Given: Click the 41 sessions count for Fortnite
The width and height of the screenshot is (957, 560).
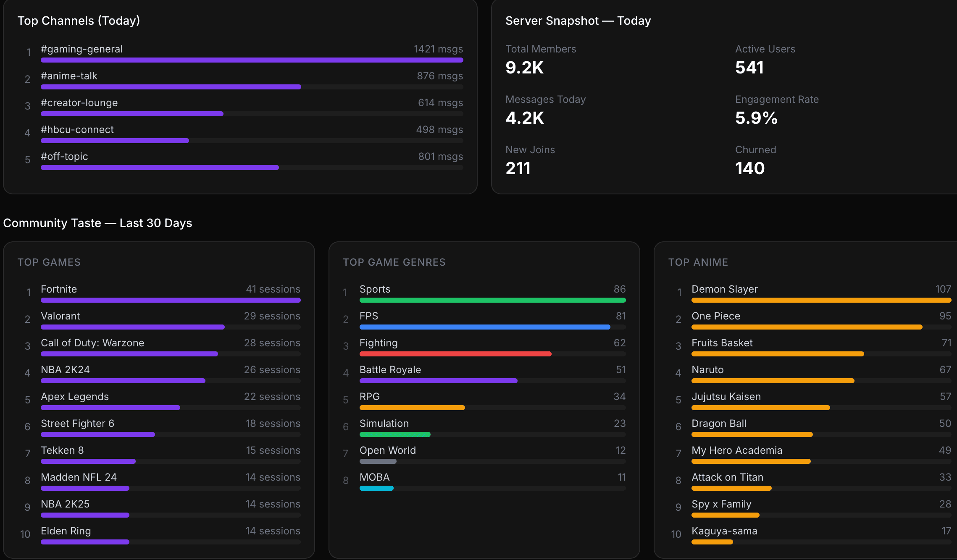Looking at the screenshot, I should click(273, 289).
